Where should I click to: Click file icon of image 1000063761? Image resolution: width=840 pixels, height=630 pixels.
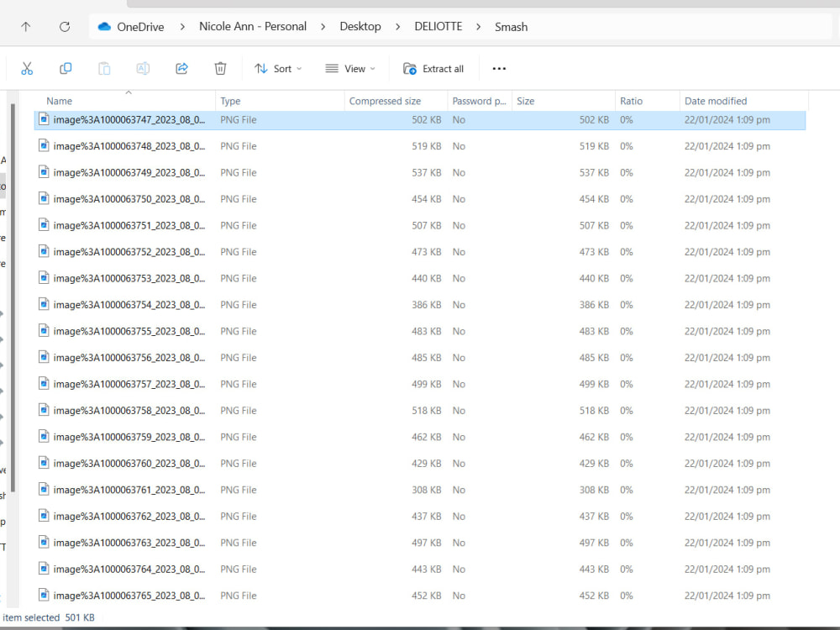pos(44,490)
